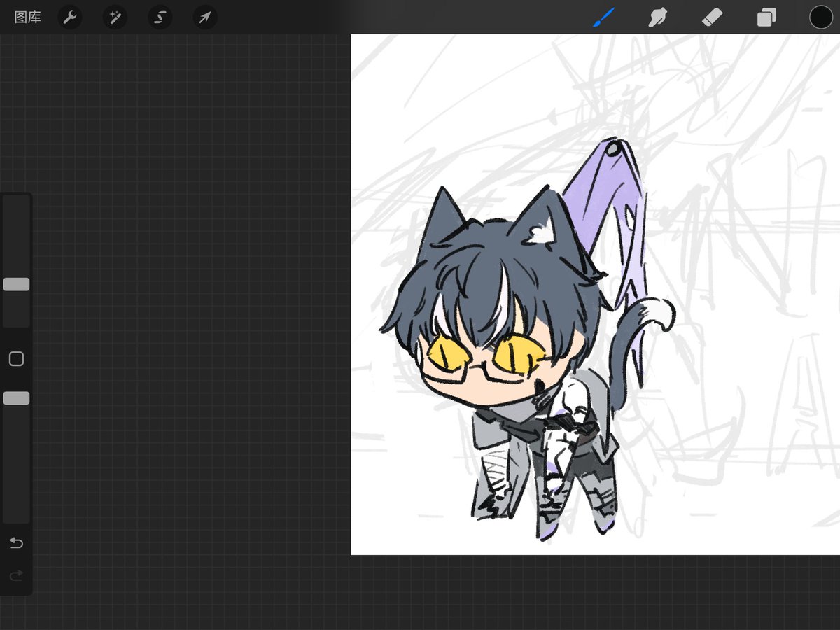The width and height of the screenshot is (840, 630).
Task: Open the Adjustments magic wand menu
Action: pos(115,17)
